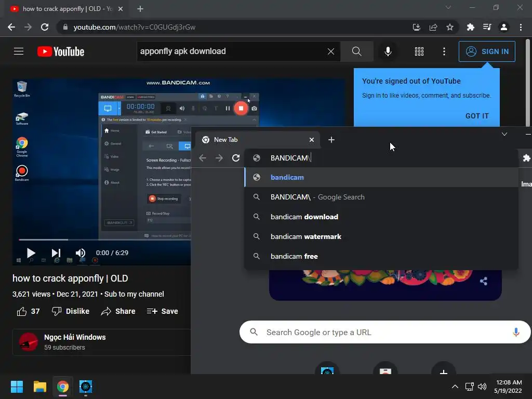532x399 pixels.
Task: Click the Dislike button
Action: (x=70, y=311)
